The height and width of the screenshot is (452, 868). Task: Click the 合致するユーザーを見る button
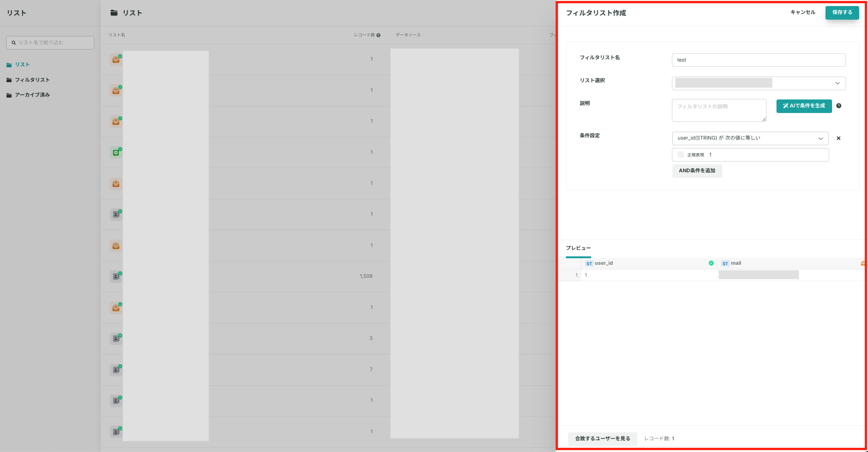(x=603, y=439)
